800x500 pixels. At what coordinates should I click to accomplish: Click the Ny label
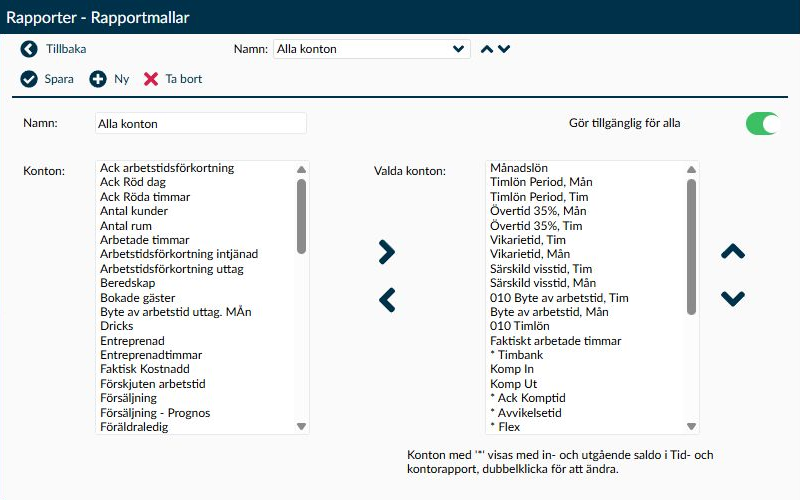click(121, 79)
